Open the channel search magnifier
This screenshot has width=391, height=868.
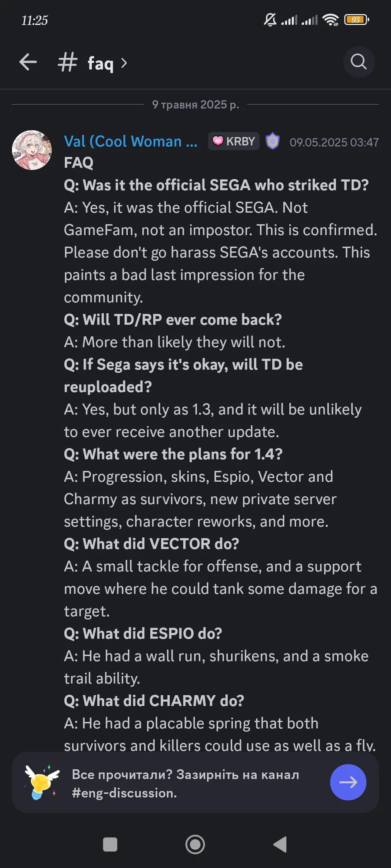tap(359, 62)
